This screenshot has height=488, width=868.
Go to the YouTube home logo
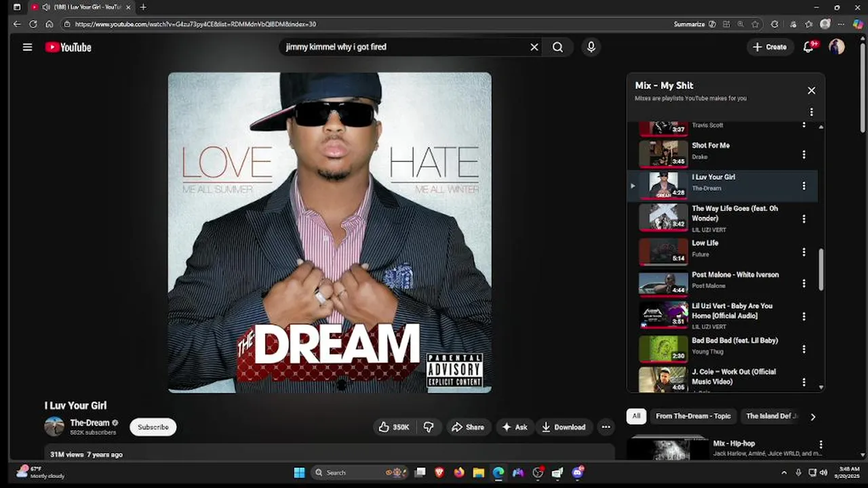point(68,47)
